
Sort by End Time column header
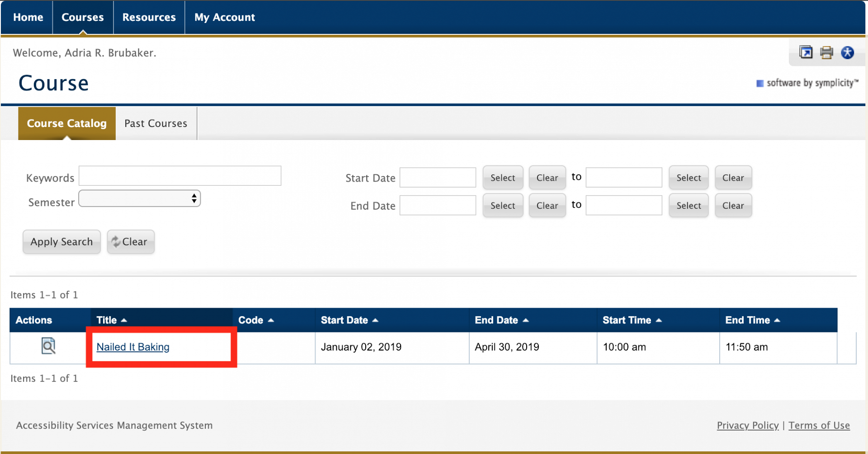pos(753,320)
